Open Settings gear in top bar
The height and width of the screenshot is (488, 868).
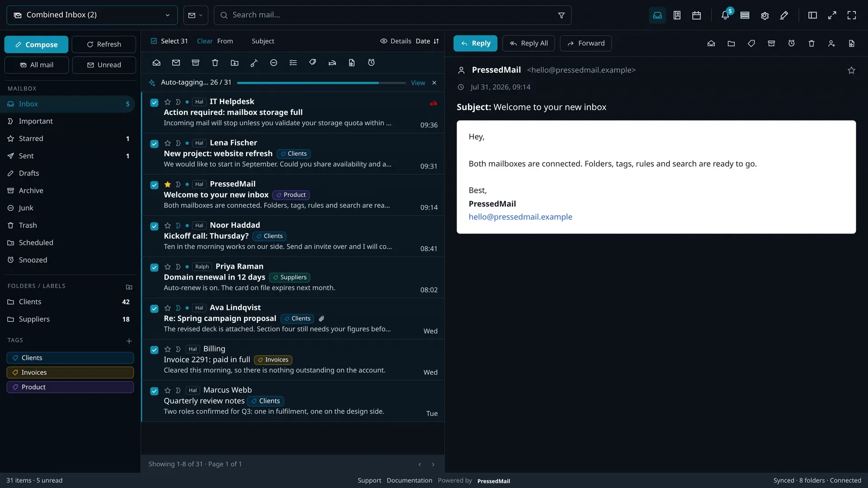(x=765, y=15)
